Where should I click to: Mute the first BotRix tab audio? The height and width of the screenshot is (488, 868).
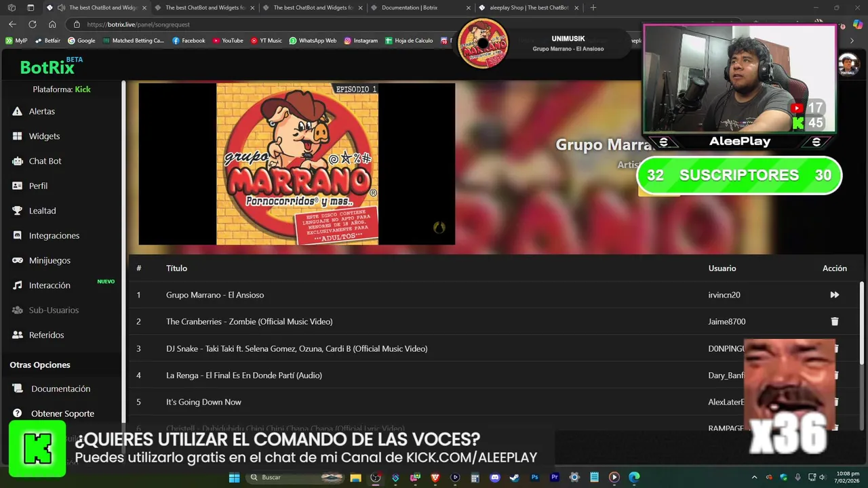[62, 7]
